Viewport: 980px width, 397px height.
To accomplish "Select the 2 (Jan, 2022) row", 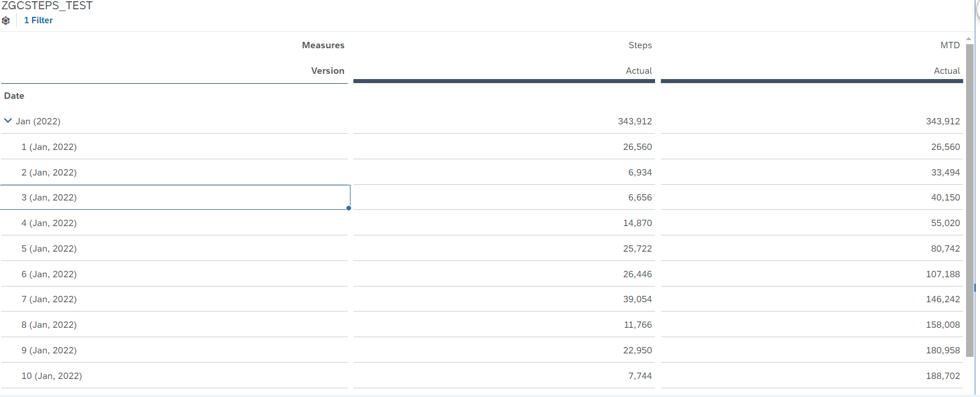I will 49,173.
